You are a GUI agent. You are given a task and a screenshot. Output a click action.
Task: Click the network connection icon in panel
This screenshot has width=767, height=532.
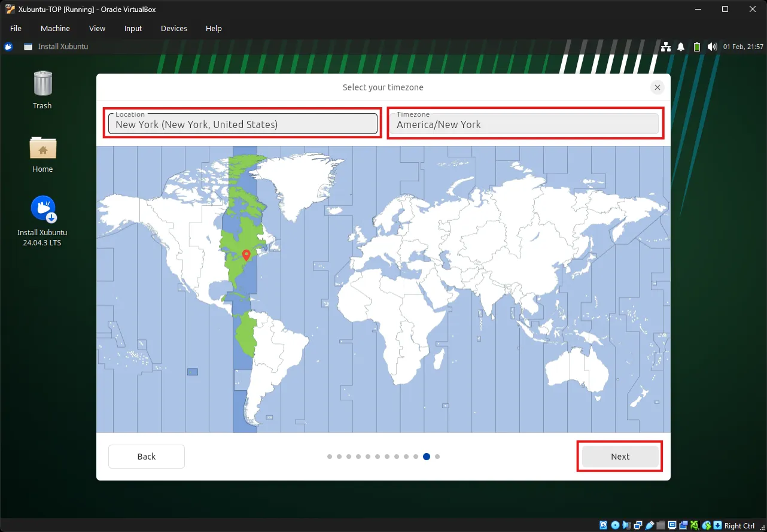tap(666, 47)
